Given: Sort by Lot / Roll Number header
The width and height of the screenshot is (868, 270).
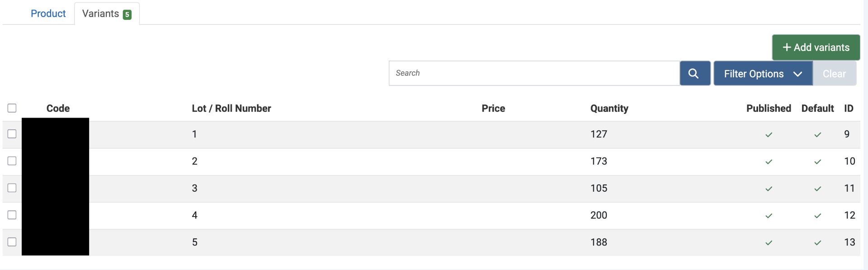Looking at the screenshot, I should click(231, 109).
